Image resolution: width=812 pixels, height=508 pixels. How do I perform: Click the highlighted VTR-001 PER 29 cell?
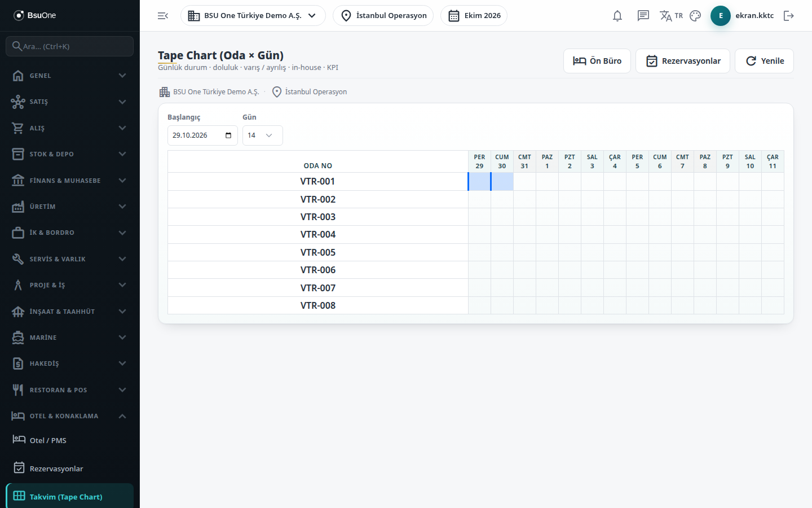[479, 182]
